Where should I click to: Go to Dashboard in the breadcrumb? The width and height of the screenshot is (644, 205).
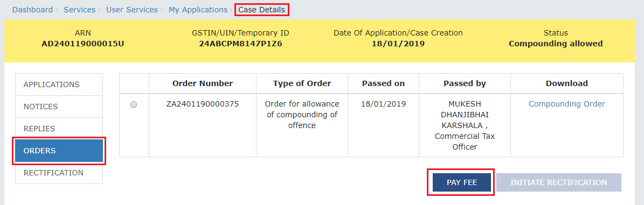coord(32,10)
